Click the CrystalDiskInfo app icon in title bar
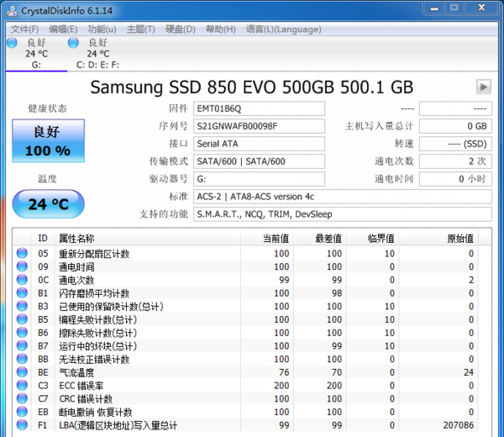 tap(12, 11)
